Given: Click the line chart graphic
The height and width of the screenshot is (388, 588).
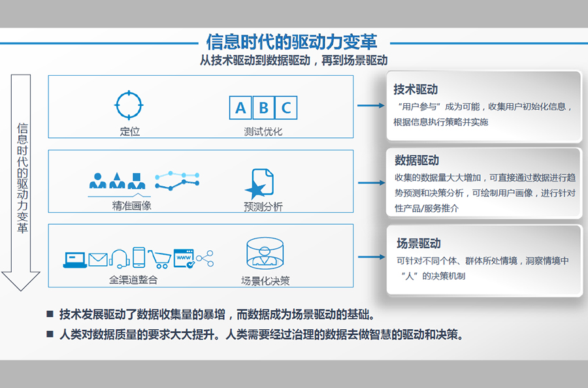Looking at the screenshot, I should (x=176, y=180).
